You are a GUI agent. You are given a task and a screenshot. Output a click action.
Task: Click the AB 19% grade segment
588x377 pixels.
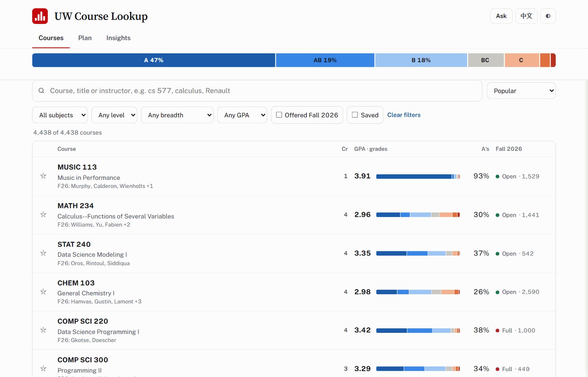[325, 60]
